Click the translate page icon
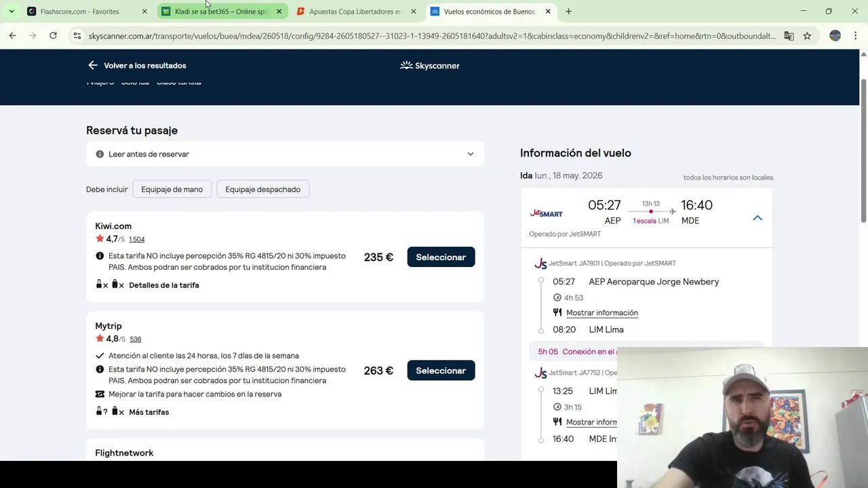This screenshot has height=488, width=868. coord(789,36)
